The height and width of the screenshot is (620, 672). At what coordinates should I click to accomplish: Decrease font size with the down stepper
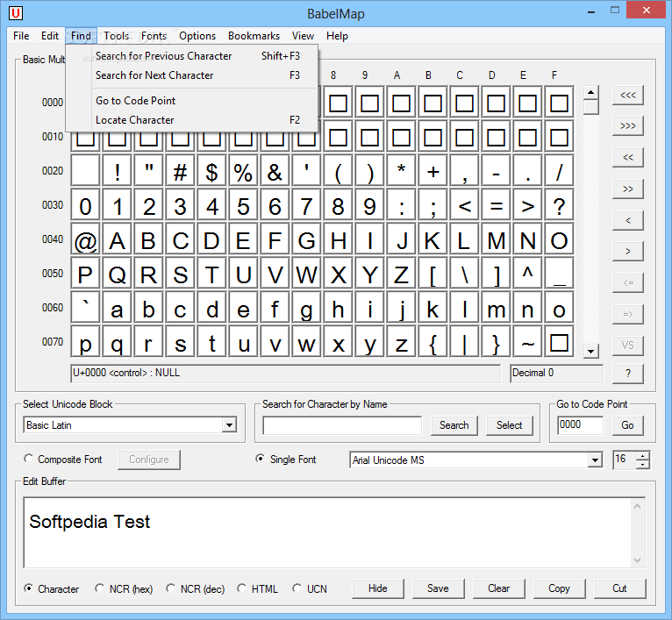642,465
